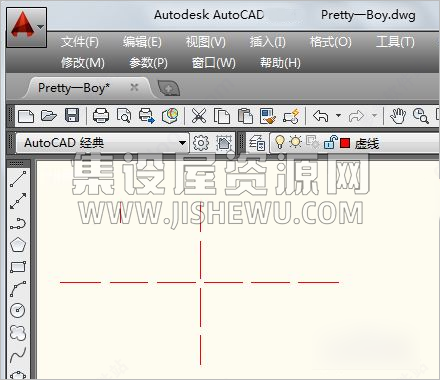Viewport: 440px width, 380px height.
Task: Toggle freeze/thaw sun icon for 虚线 layer
Action: (295, 142)
